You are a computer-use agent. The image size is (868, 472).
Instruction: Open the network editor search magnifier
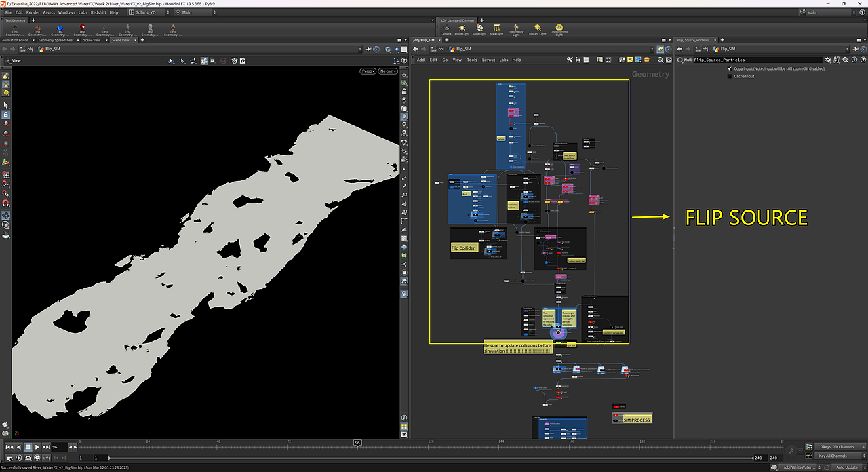(x=660, y=60)
